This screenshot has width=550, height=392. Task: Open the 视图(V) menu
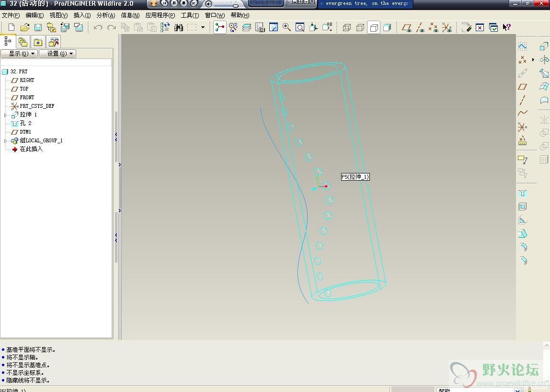point(58,15)
